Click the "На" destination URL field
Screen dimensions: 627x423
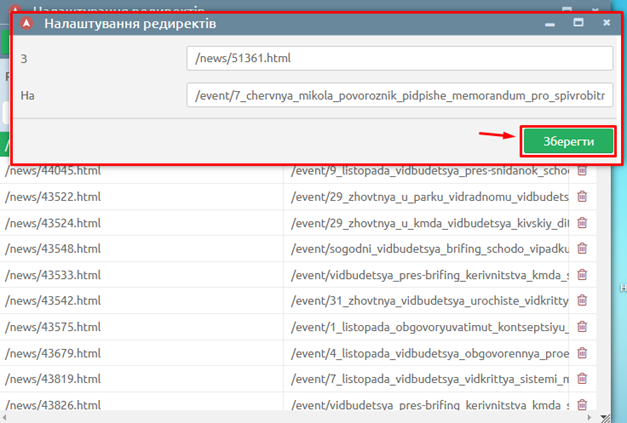click(x=398, y=95)
